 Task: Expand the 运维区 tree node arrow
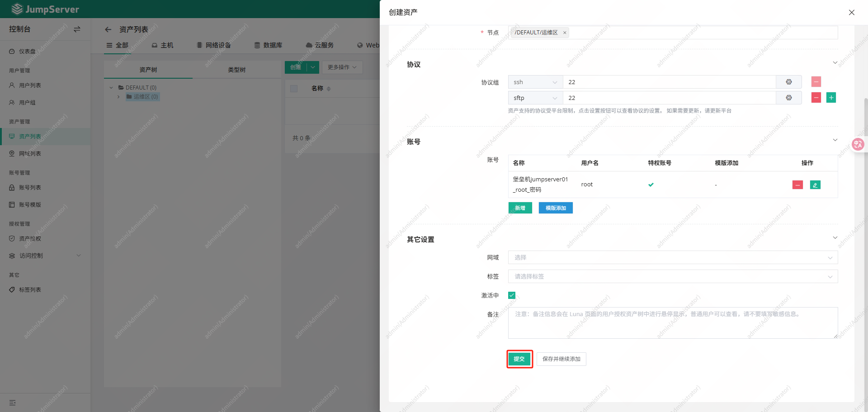click(x=118, y=97)
